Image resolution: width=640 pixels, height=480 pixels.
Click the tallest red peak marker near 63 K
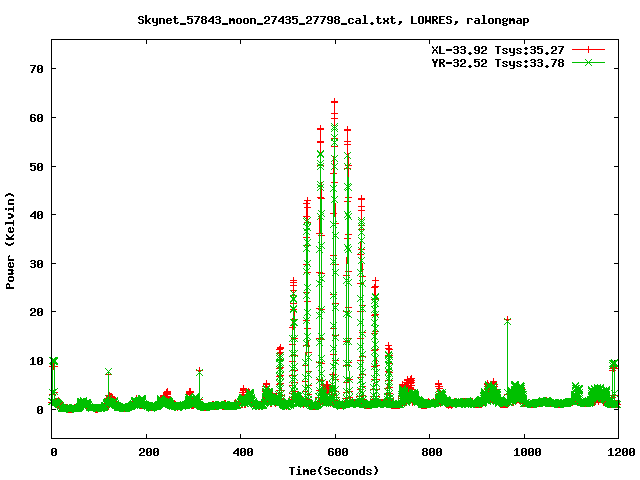tap(335, 102)
